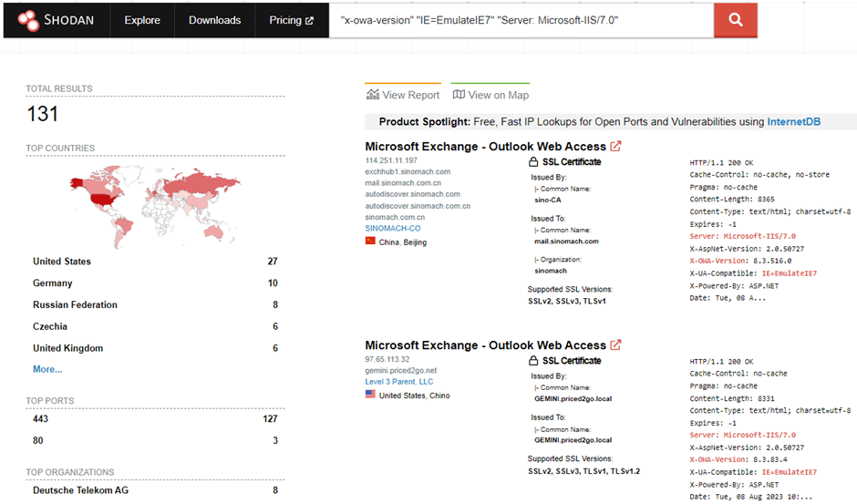Image resolution: width=857 pixels, height=504 pixels.
Task: Switch to View Report tab
Action: [x=403, y=95]
